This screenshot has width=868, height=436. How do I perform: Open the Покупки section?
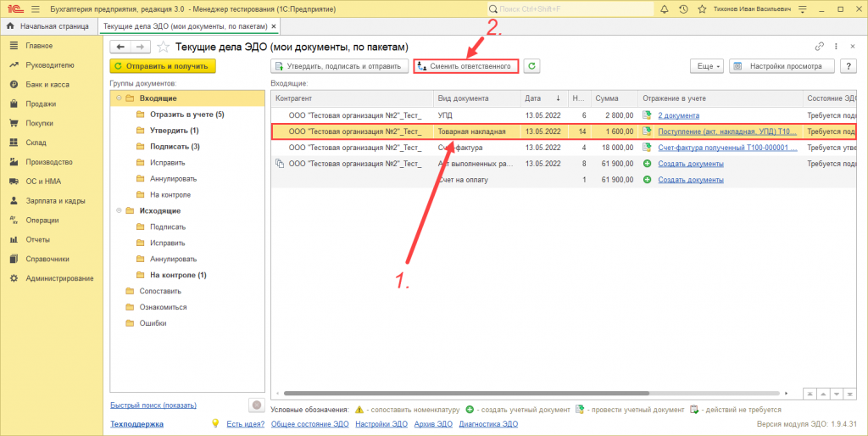39,123
